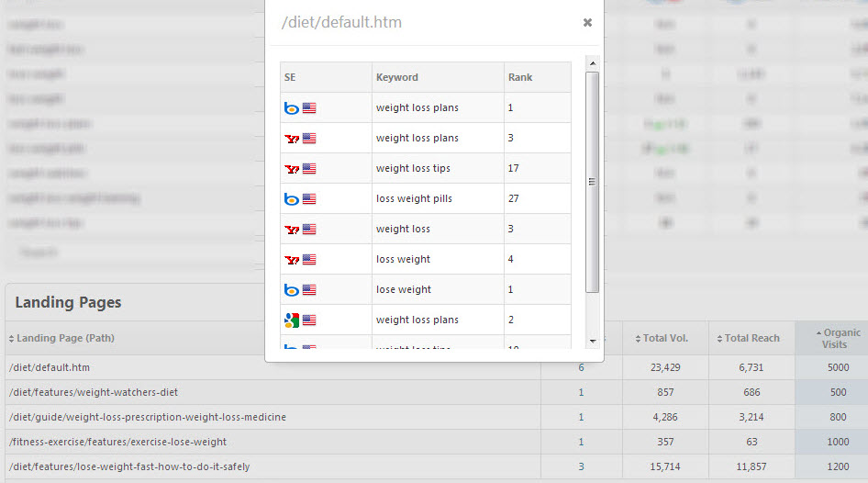This screenshot has height=483, width=868.
Task: Select the 'loss weight pills' keyword cell
Action: tap(414, 199)
